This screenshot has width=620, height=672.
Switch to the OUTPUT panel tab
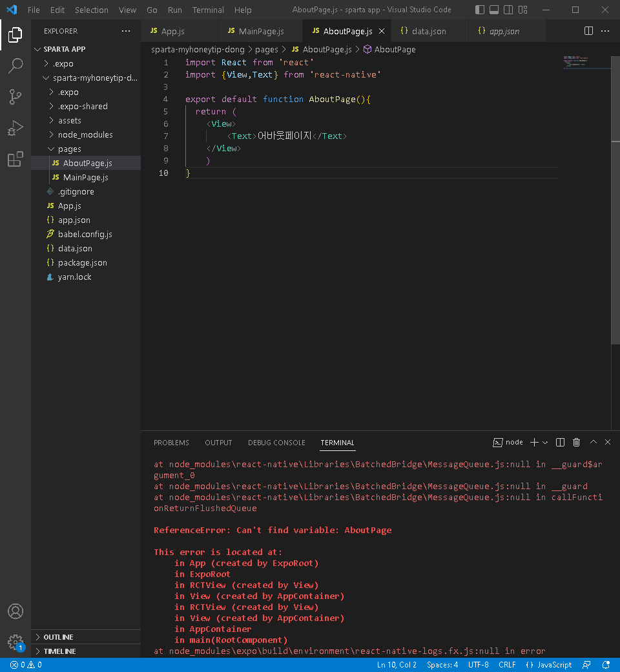pyautogui.click(x=218, y=442)
